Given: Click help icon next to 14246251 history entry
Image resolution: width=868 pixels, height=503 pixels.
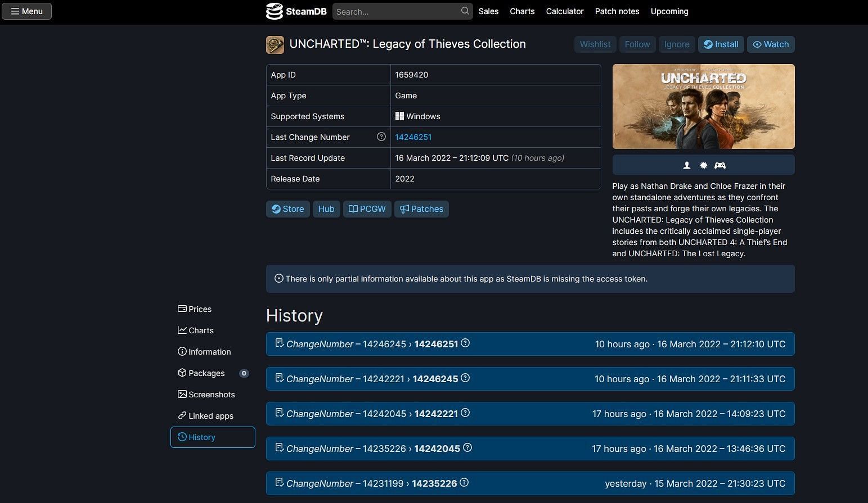Looking at the screenshot, I should pyautogui.click(x=465, y=343).
